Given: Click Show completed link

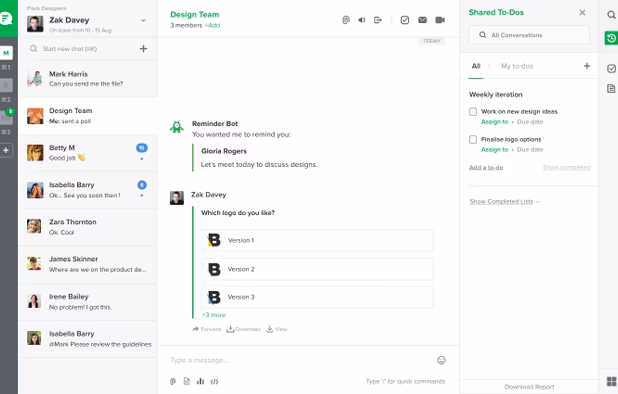Looking at the screenshot, I should [x=567, y=167].
